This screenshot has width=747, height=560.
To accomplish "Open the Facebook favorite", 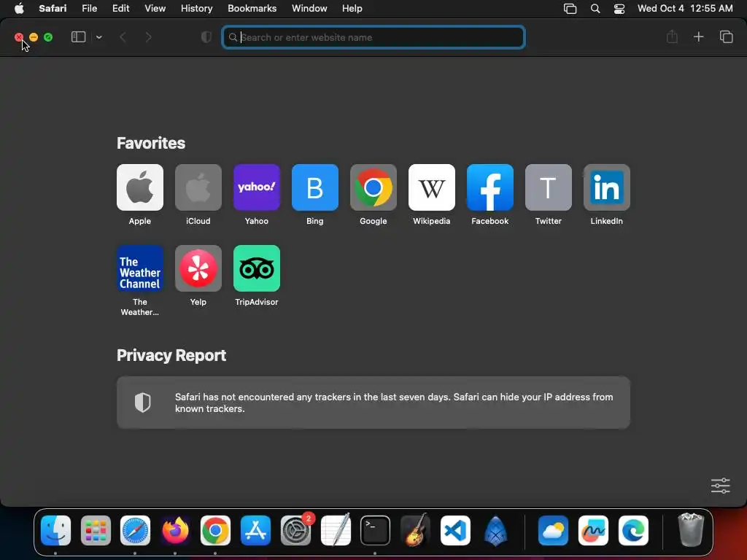I will pos(489,187).
